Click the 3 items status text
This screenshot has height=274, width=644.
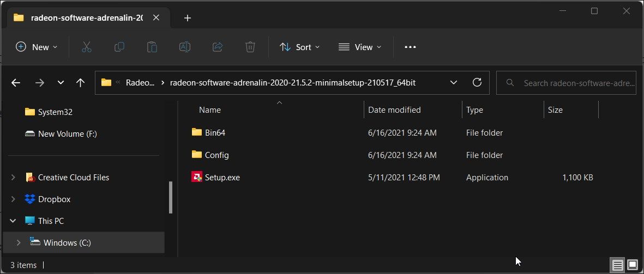pos(23,265)
